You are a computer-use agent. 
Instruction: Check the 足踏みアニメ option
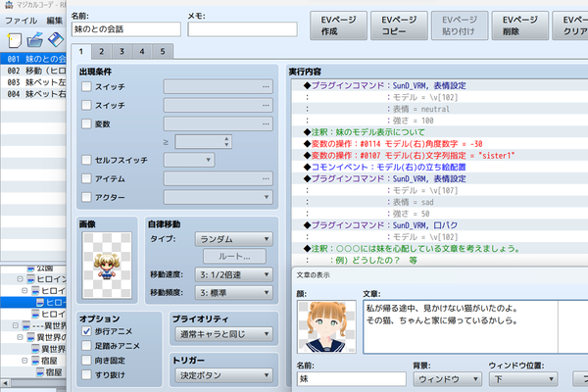point(86,346)
